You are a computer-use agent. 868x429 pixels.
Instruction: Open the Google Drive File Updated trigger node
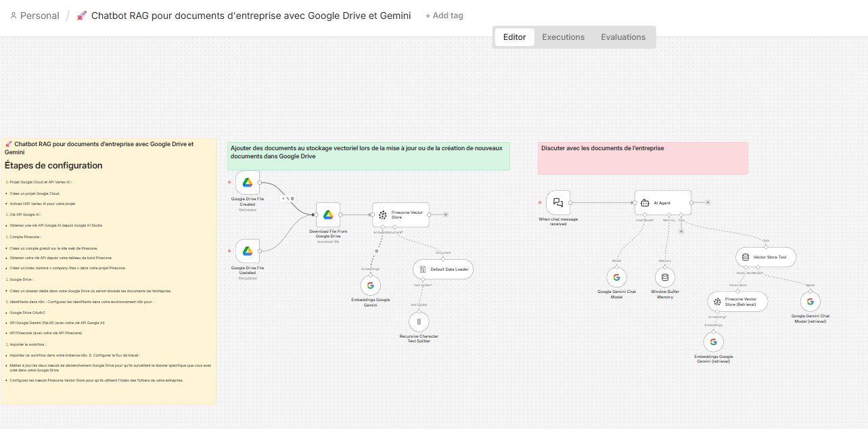pos(247,250)
